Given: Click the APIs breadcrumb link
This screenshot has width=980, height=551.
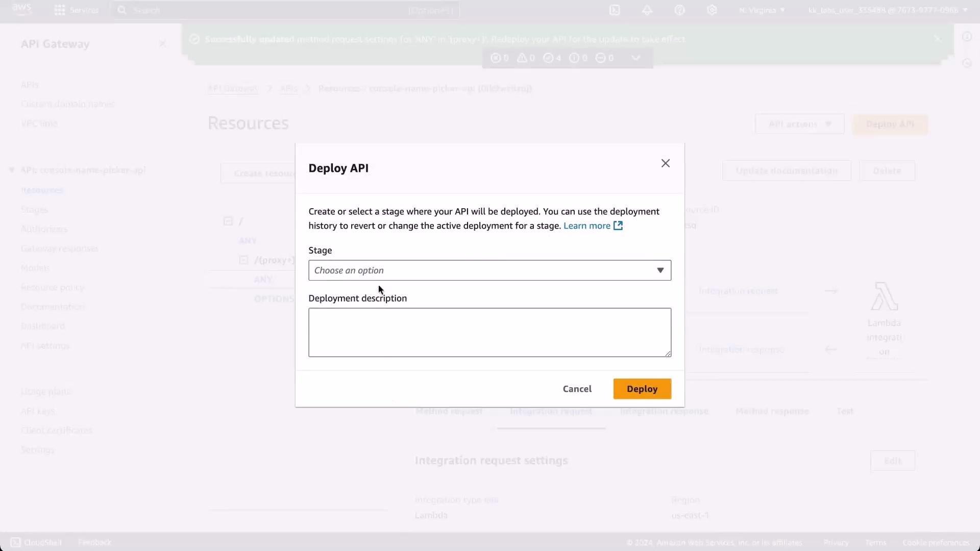Looking at the screenshot, I should tap(289, 88).
